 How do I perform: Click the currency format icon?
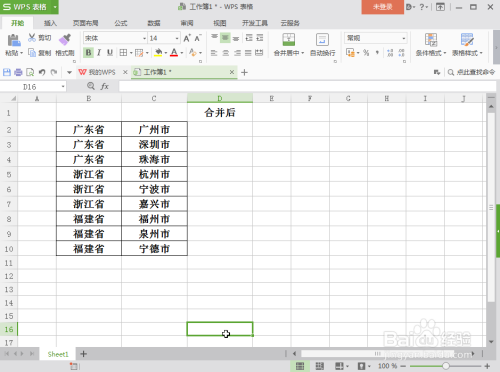tap(350, 53)
